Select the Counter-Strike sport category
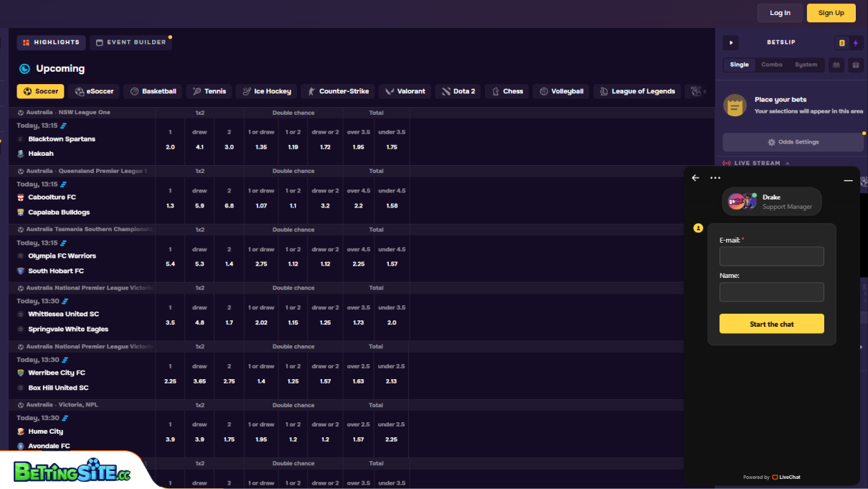Image resolution: width=868 pixels, height=489 pixels. click(x=337, y=91)
